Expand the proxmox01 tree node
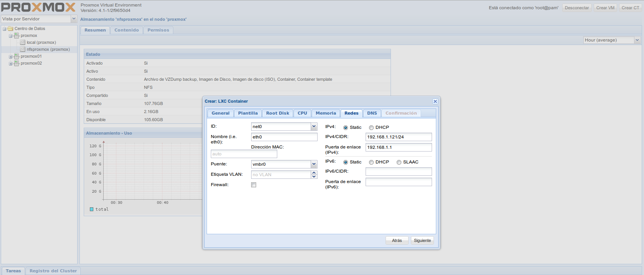The image size is (644, 275). (x=11, y=57)
